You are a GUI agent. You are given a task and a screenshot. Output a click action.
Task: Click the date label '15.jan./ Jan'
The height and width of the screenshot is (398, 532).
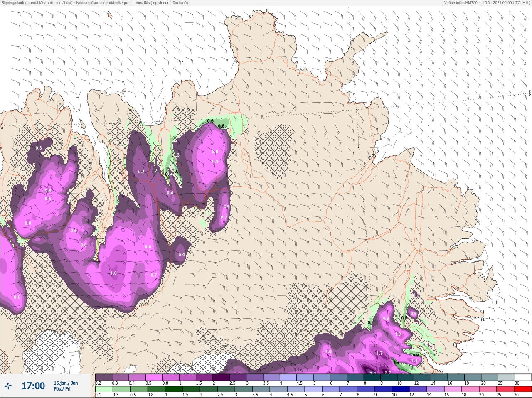(66, 383)
